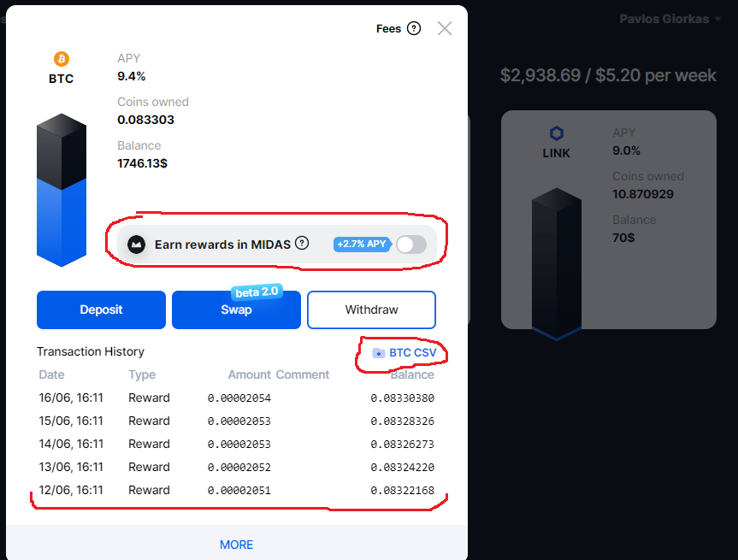Open Swap beta 2.0 button
Viewport: 738px width, 560px height.
[236, 309]
